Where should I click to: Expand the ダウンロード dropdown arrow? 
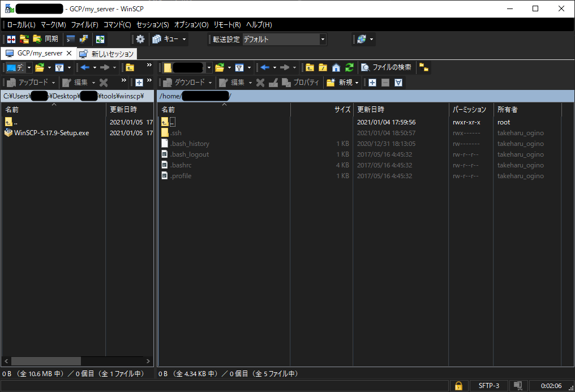point(210,83)
